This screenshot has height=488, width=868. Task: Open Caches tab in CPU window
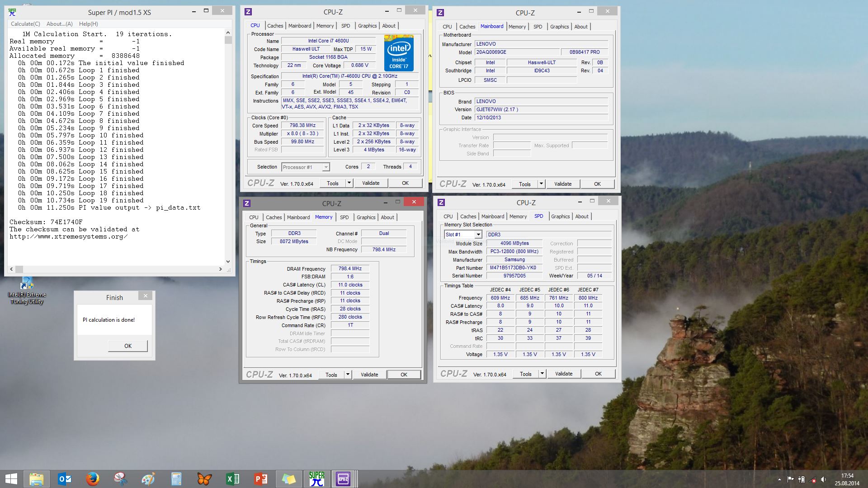[275, 26]
